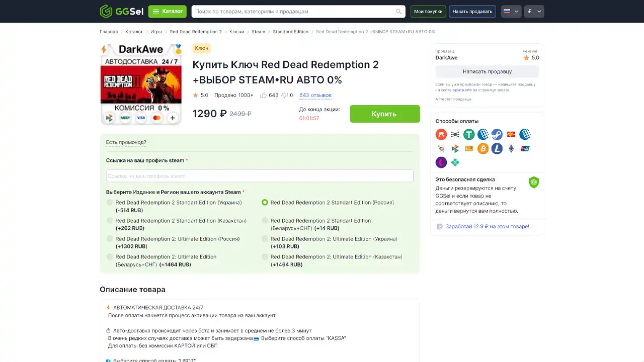644x362 pixels.
Task: Select the orange-red circle payment icon
Action: [441, 134]
